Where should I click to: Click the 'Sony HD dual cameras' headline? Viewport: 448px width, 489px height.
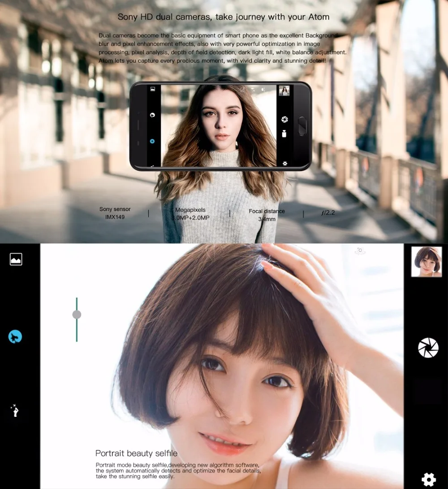(224, 17)
